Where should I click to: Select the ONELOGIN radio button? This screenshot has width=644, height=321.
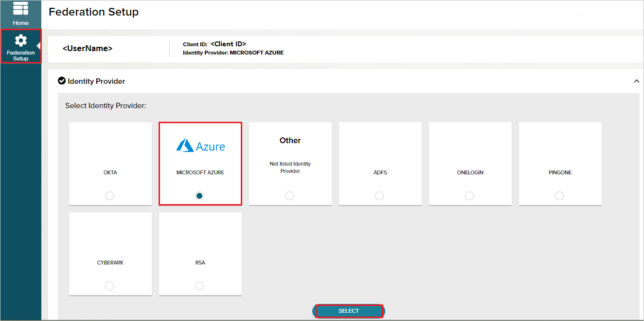coord(469,196)
